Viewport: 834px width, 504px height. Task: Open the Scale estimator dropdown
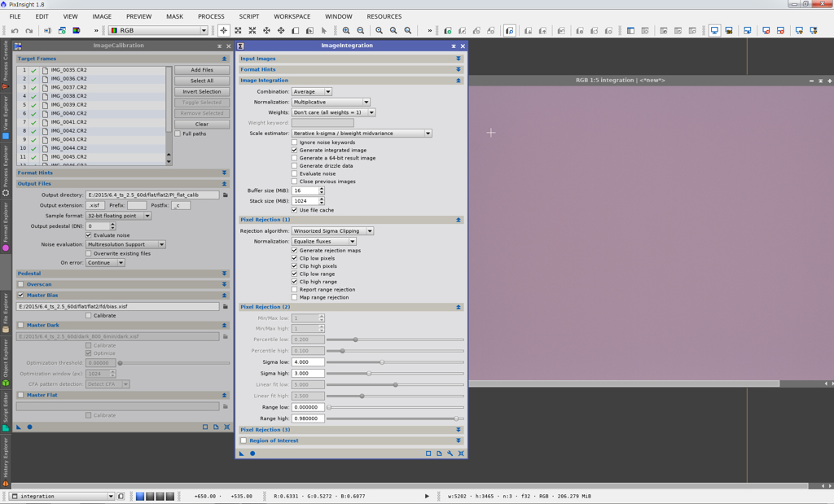pyautogui.click(x=362, y=134)
